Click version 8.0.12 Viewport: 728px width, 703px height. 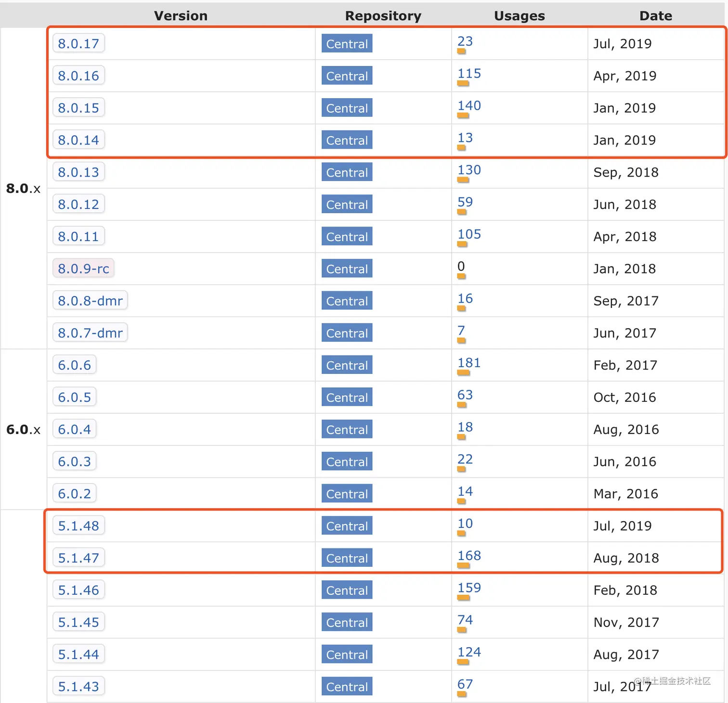78,205
